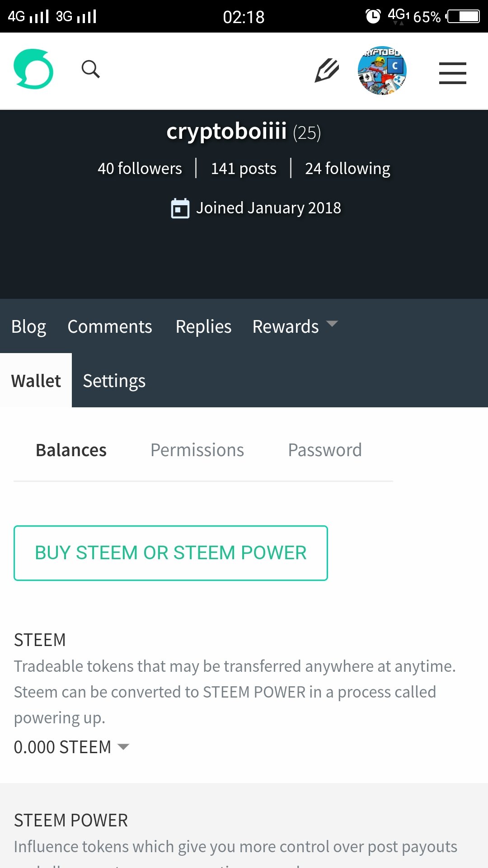488x868 pixels.
Task: Switch to the Blog tab
Action: pos(28,326)
